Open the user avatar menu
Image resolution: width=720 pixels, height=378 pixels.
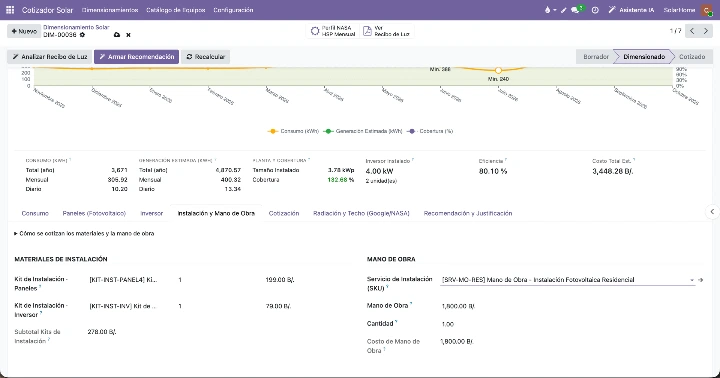point(707,10)
